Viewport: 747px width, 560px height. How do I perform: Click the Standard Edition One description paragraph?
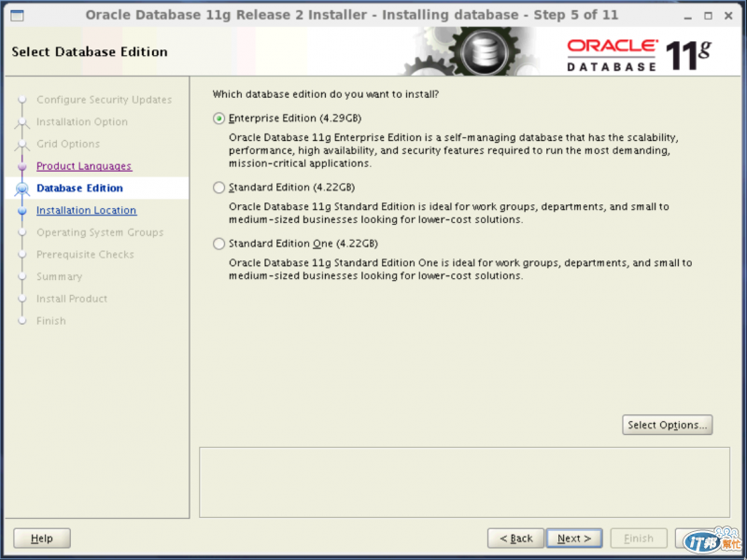pyautogui.click(x=460, y=269)
